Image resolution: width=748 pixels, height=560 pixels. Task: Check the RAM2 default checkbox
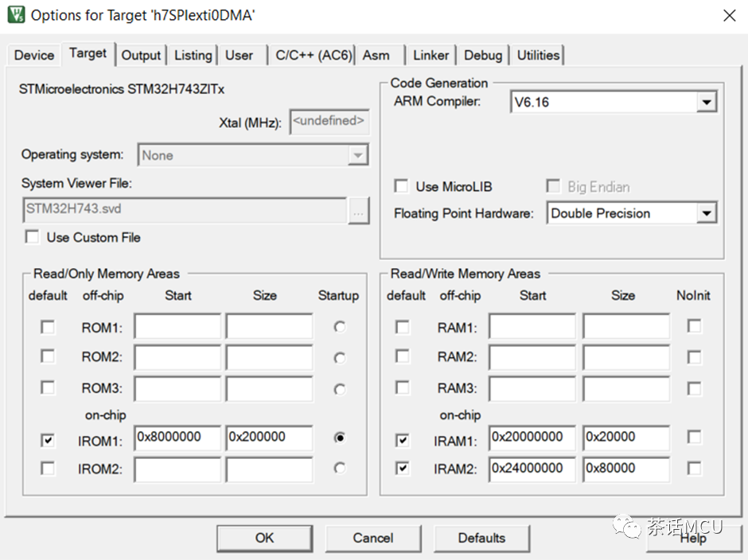403,356
